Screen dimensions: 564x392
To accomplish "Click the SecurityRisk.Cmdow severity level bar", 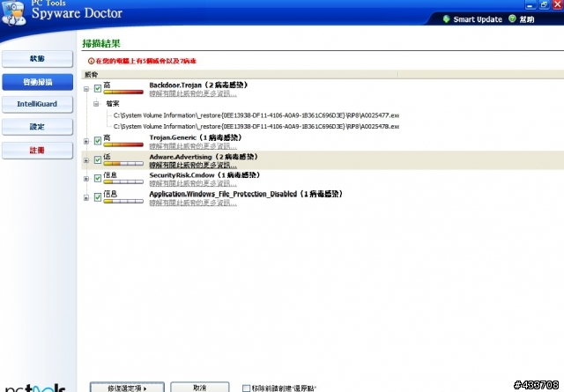I will pyautogui.click(x=123, y=182).
